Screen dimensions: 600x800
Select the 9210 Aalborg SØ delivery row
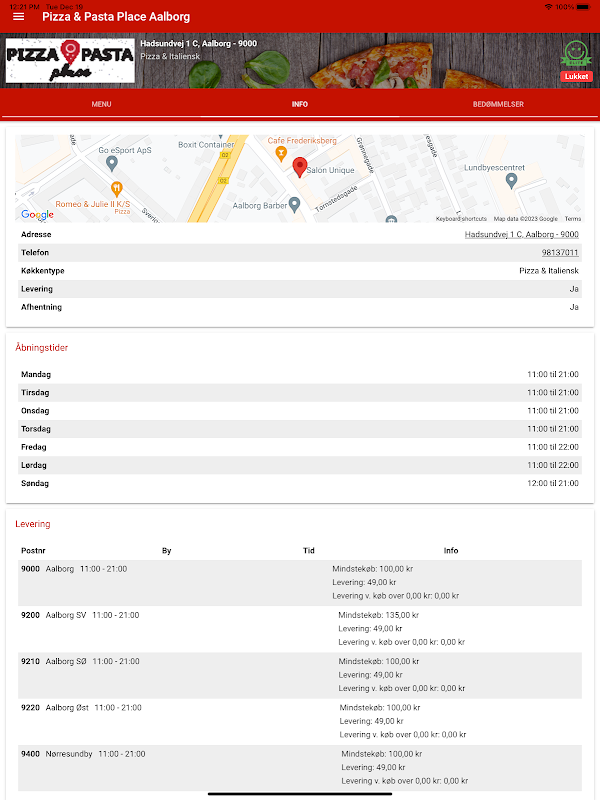tap(300, 675)
